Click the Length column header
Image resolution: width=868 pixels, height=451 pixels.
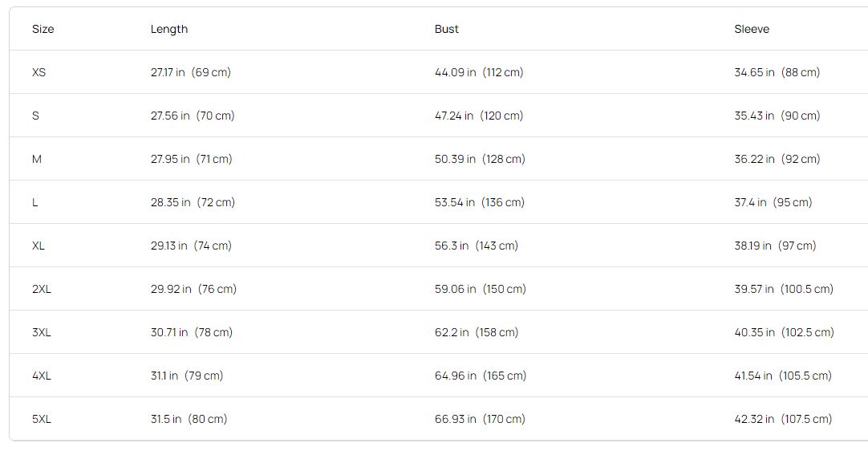[x=169, y=29]
